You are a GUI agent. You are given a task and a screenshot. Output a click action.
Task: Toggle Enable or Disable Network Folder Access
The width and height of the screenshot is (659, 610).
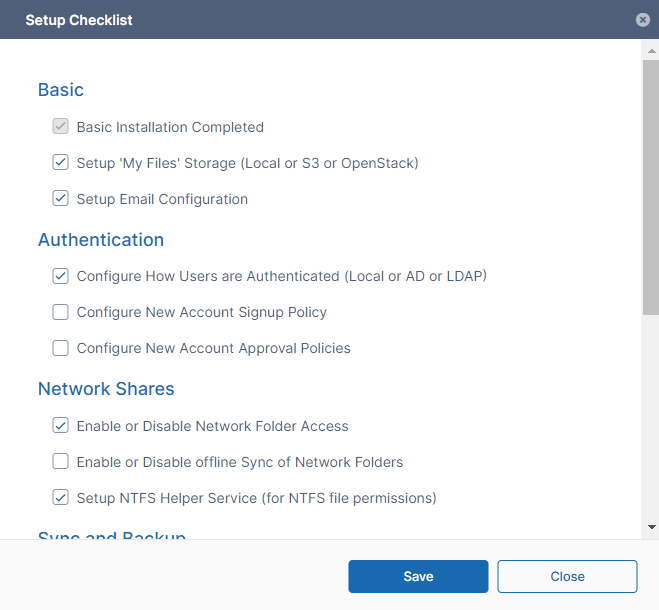point(61,425)
